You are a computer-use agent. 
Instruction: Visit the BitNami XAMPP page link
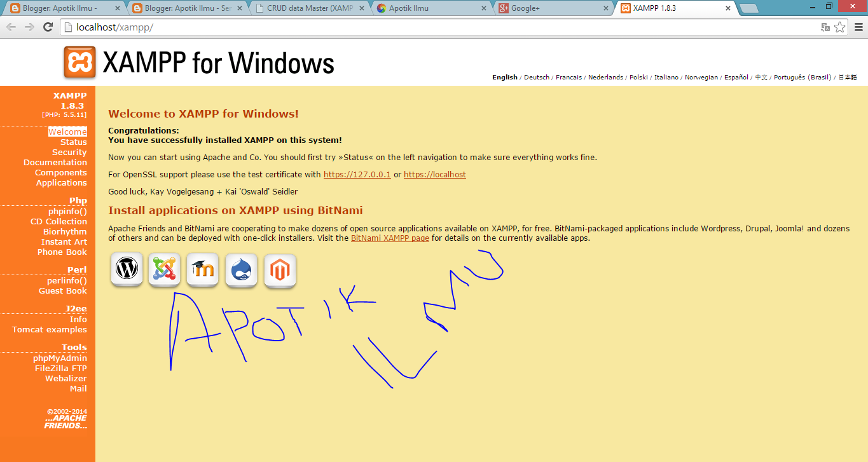[390, 238]
